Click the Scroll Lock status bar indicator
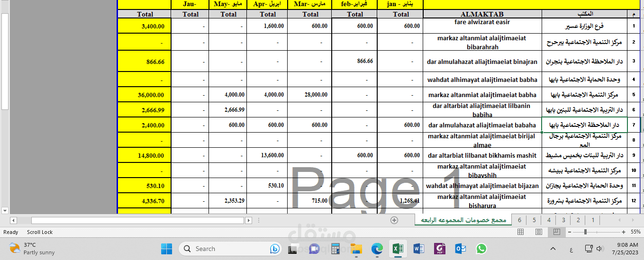 point(40,232)
